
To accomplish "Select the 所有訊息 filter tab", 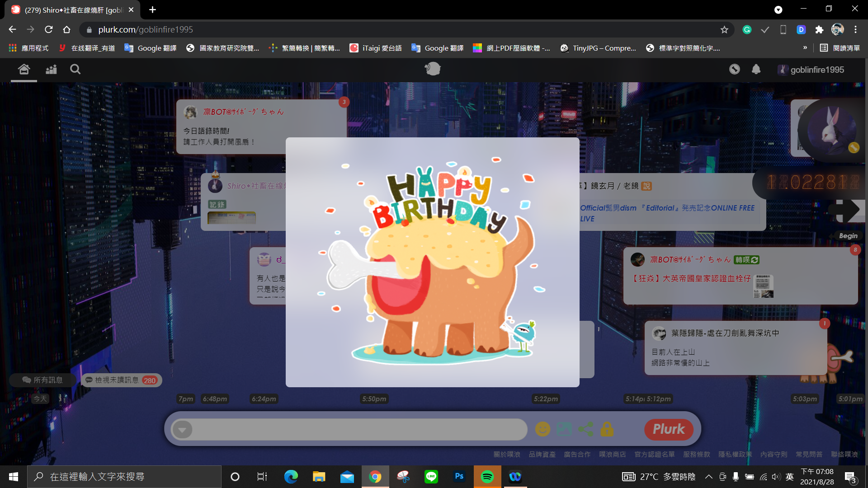I will pyautogui.click(x=43, y=380).
